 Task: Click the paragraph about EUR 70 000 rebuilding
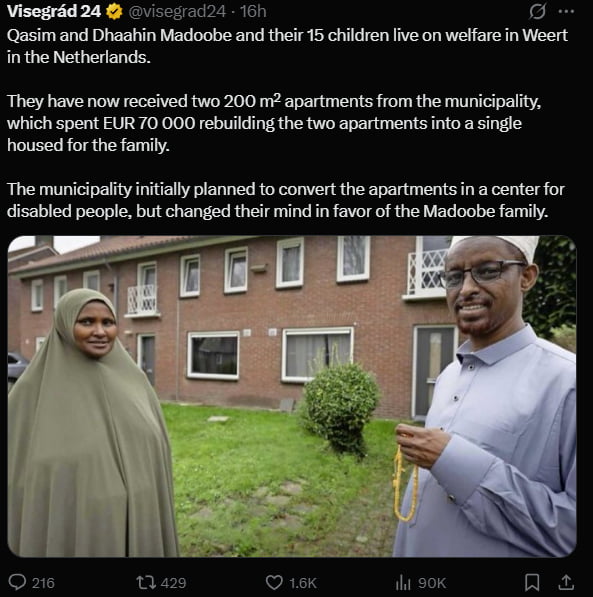click(274, 123)
